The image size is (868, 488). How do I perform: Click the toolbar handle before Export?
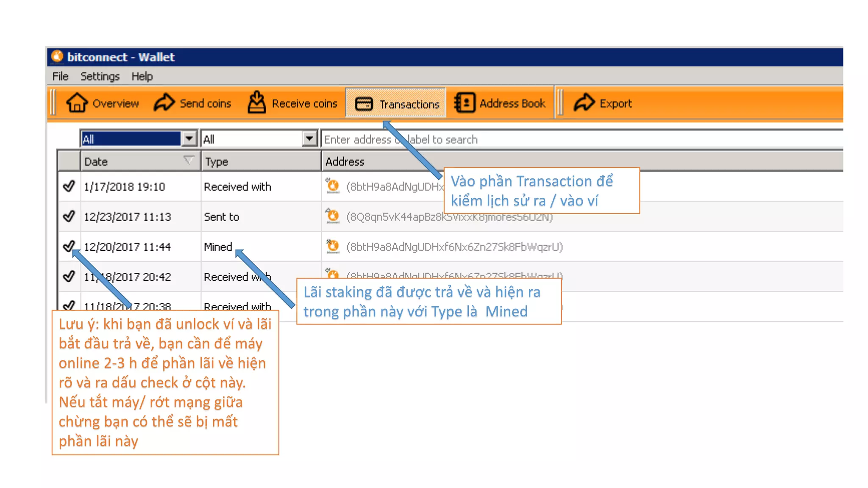[x=560, y=103]
